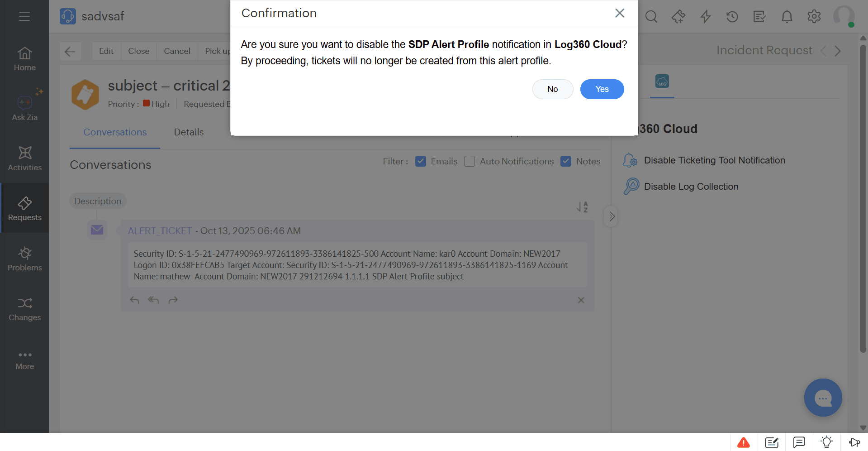Open the lightbulb tips icon

(x=826, y=442)
